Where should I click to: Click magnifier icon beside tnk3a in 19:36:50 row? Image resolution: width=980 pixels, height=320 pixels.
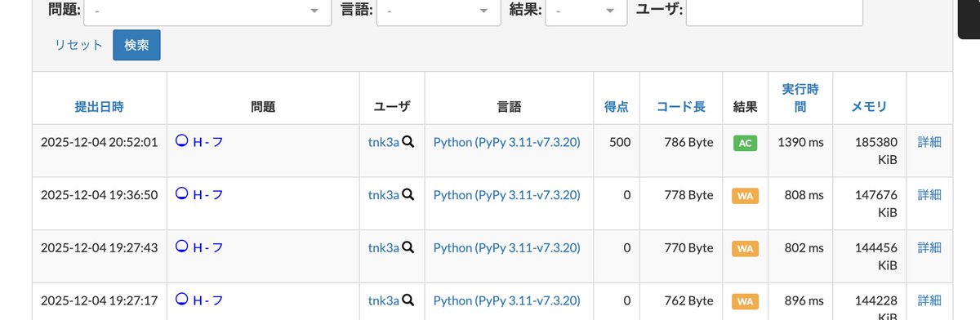pyautogui.click(x=408, y=195)
